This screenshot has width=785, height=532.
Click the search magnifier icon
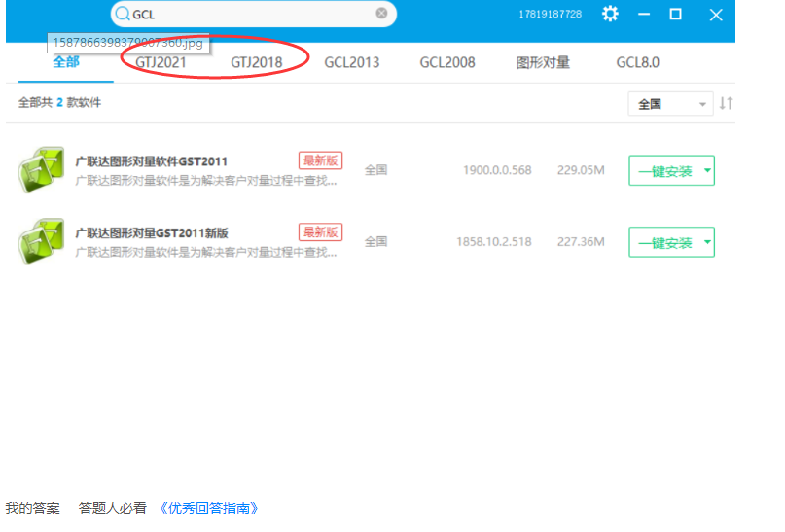[123, 14]
